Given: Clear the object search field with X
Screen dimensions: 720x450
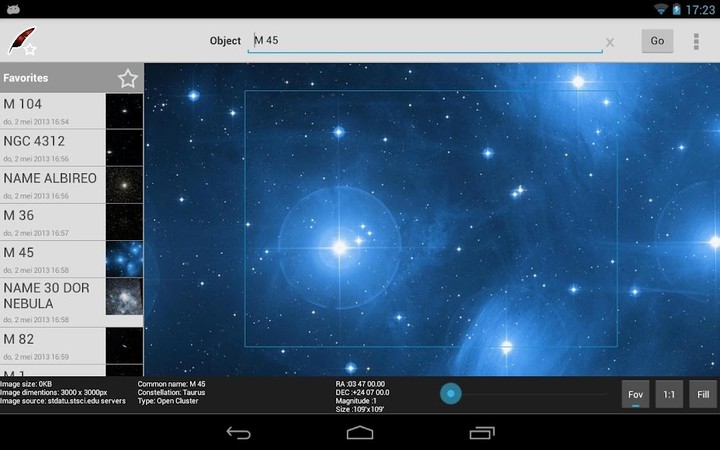Looking at the screenshot, I should (x=609, y=42).
